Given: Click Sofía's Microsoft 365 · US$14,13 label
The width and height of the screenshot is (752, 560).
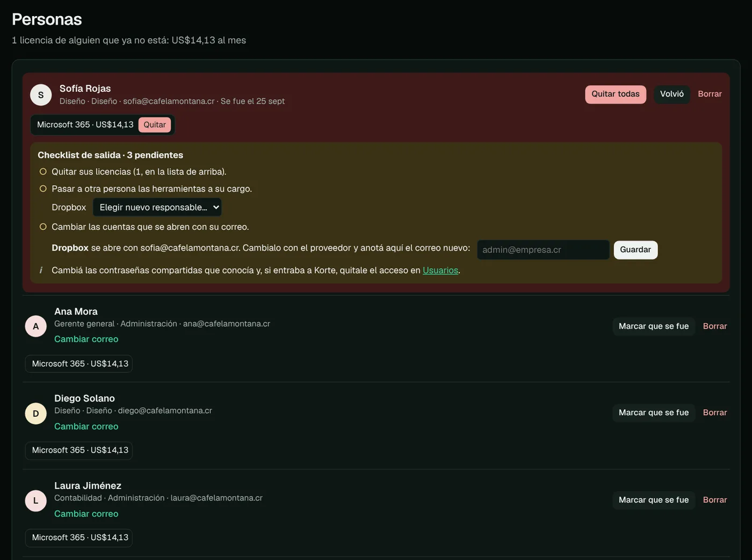Looking at the screenshot, I should (85, 125).
